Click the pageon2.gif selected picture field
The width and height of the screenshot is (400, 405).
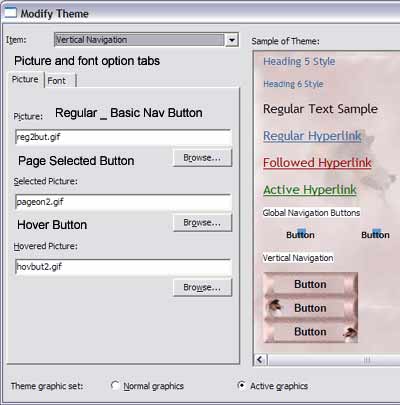click(x=123, y=202)
